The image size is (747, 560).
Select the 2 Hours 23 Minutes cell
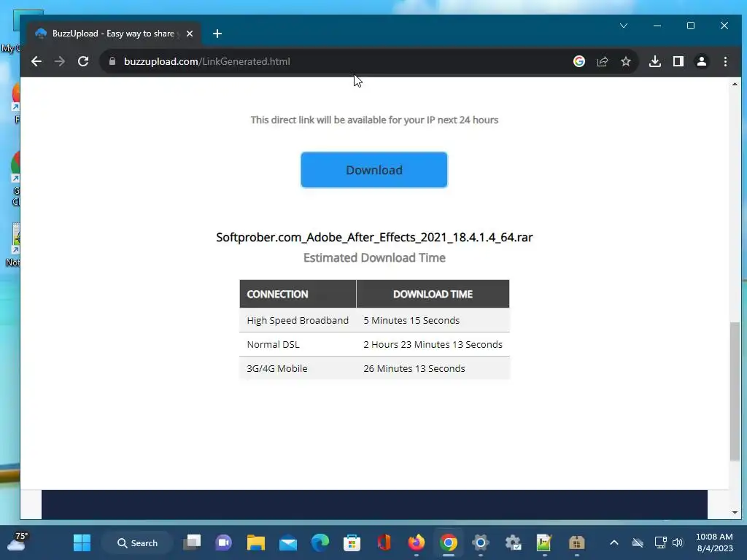[433, 344]
